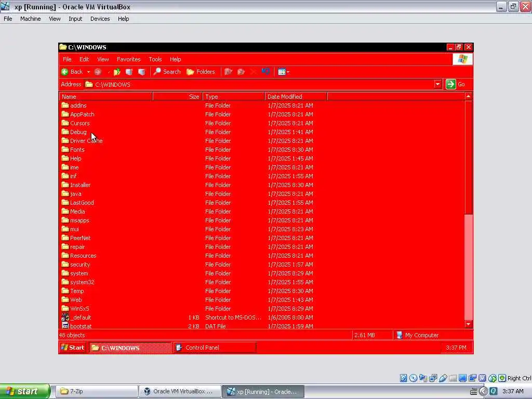Select the addins folder
532x399 pixels.
point(74,105)
